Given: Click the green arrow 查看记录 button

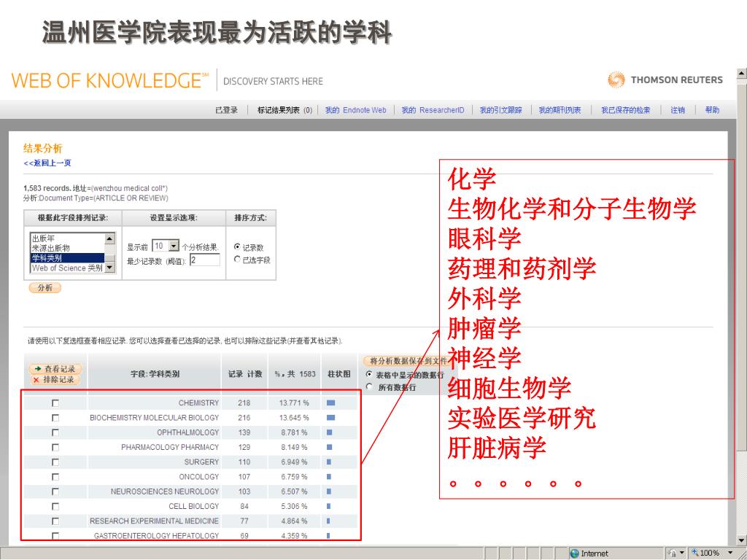Looking at the screenshot, I should (x=55, y=369).
